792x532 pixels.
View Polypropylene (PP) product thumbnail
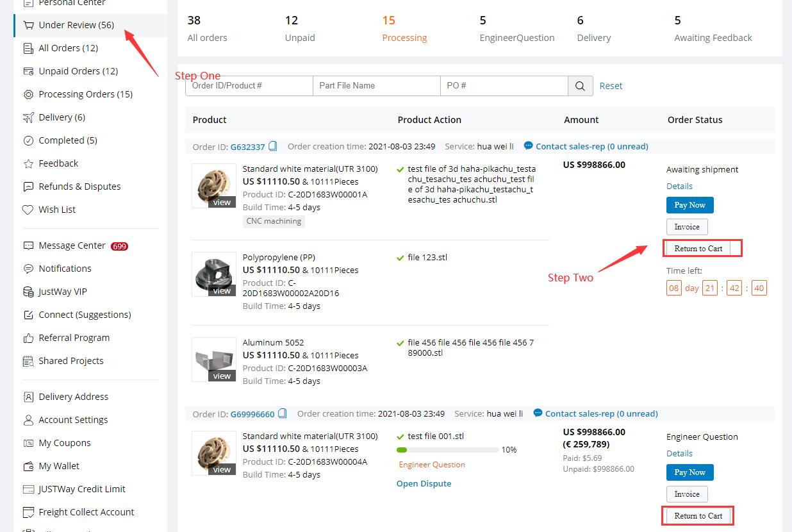pyautogui.click(x=214, y=274)
